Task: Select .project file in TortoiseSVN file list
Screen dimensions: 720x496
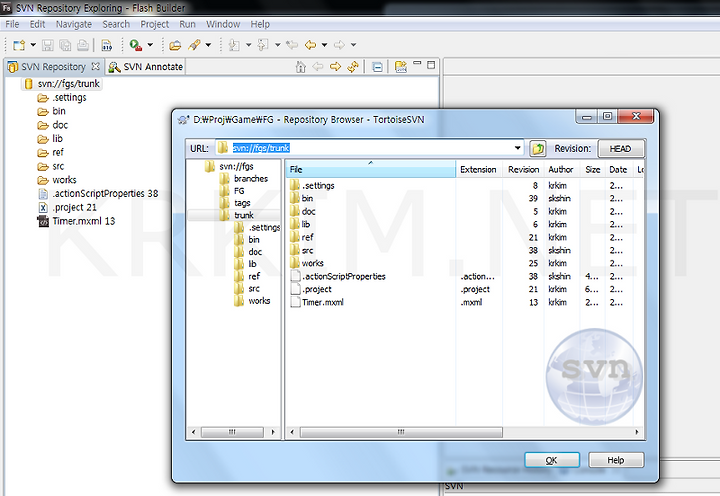Action: click(x=317, y=289)
